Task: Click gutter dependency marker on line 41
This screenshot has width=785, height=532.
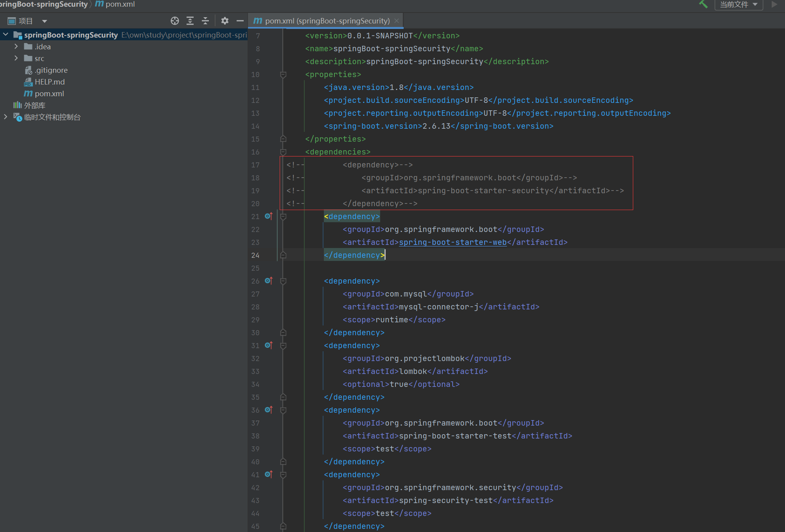Action: [x=268, y=474]
